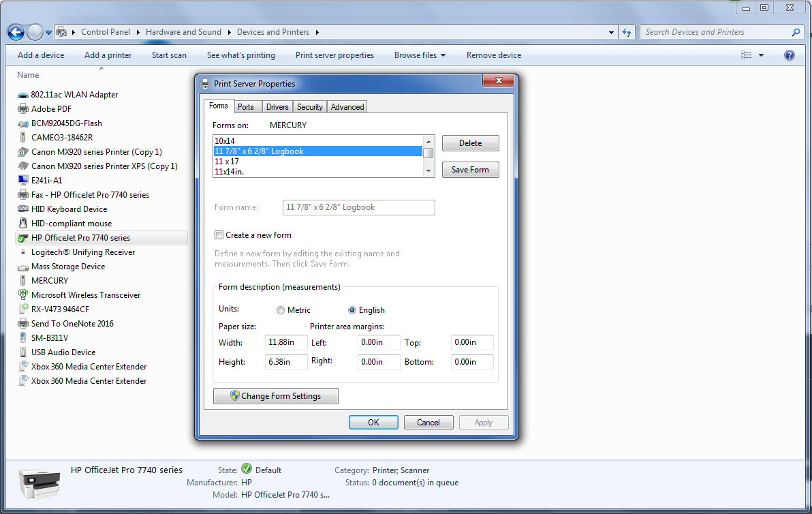The image size is (812, 514).
Task: Click the BCM92045DG-Flash device icon
Action: (x=22, y=123)
